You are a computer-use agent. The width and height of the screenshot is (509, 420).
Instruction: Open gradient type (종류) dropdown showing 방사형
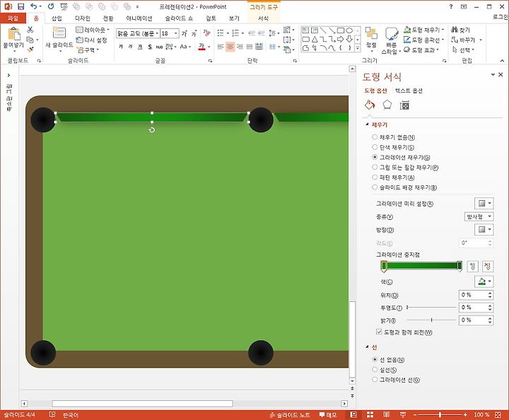[x=479, y=216]
